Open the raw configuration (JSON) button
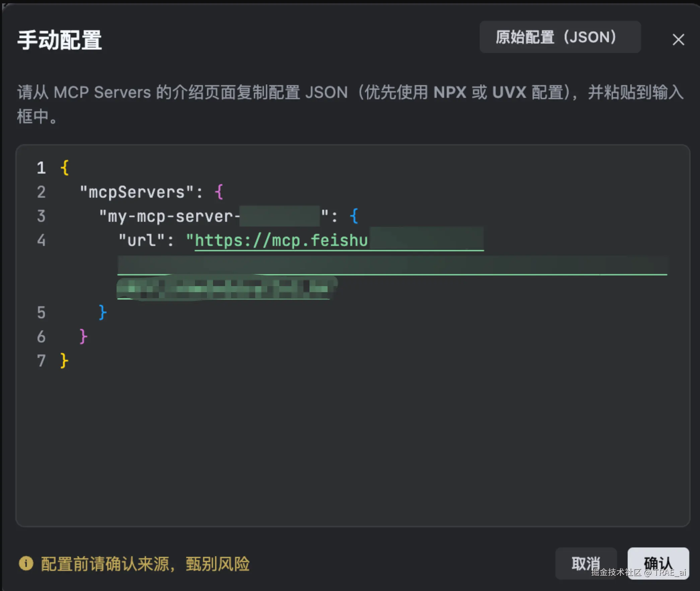 (x=560, y=37)
